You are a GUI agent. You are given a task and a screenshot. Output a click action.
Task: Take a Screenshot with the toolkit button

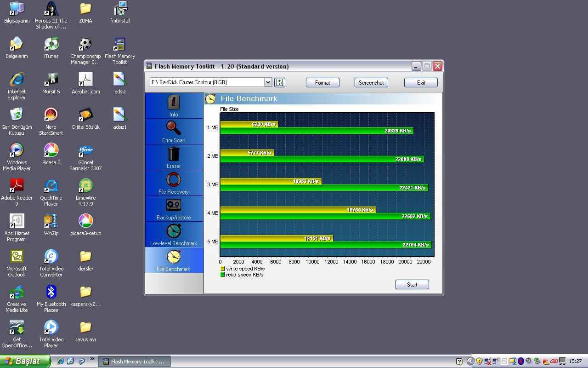pos(371,83)
